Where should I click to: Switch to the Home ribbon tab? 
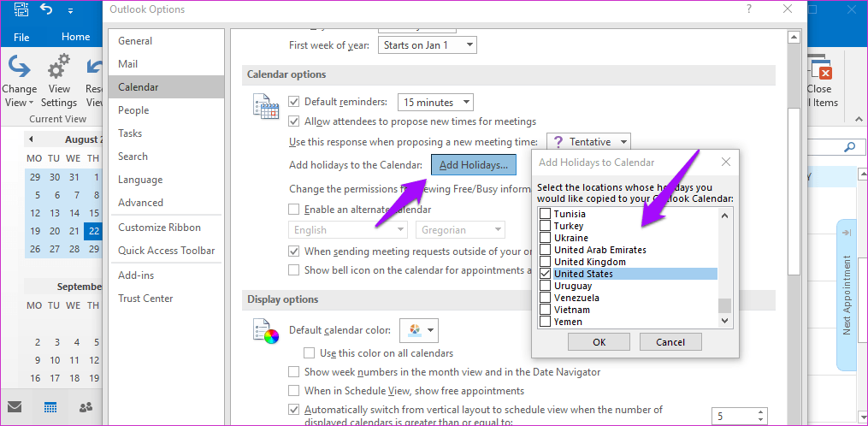(x=76, y=37)
